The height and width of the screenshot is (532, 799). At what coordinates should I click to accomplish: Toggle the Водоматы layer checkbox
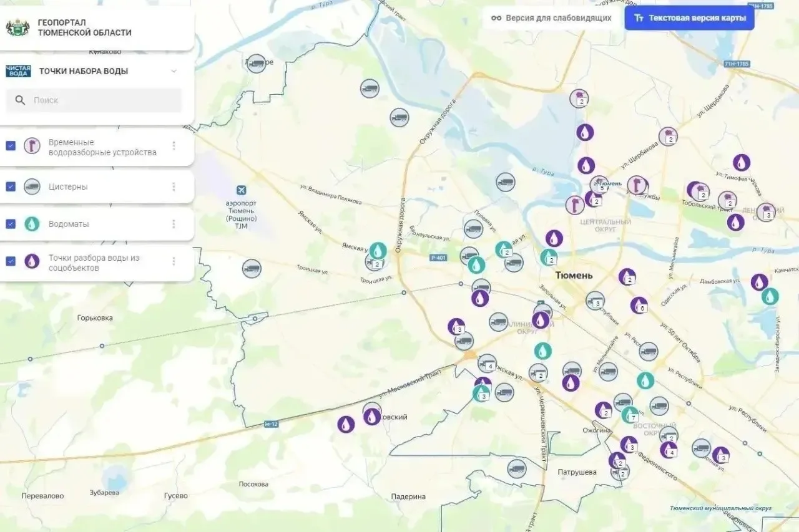(11, 224)
